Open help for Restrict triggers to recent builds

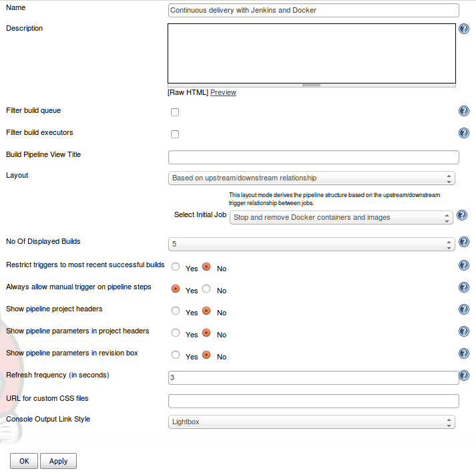(464, 265)
